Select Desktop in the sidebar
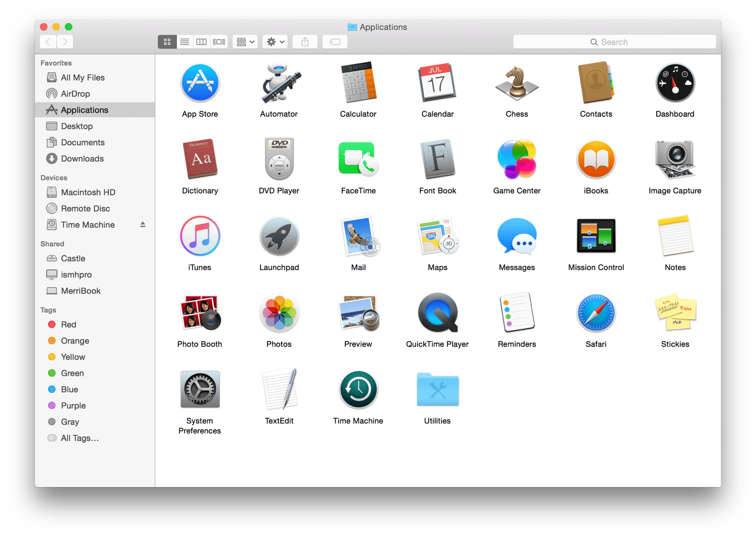 (95, 126)
